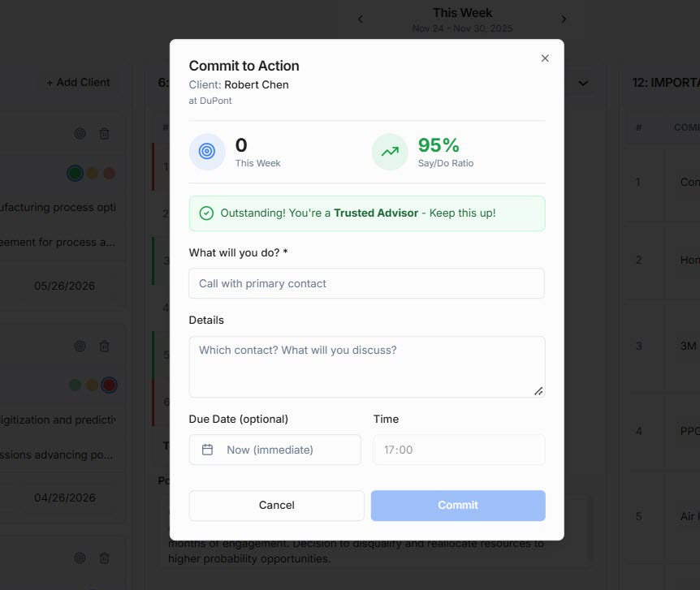Click the trash icon on the second client card
Viewport: 700px width, 590px height.
pos(104,346)
